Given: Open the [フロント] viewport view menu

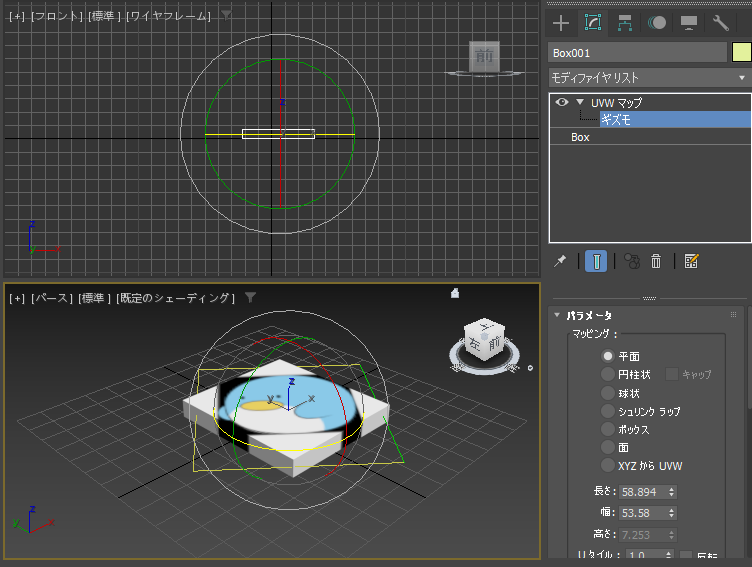Looking at the screenshot, I should [x=57, y=16].
